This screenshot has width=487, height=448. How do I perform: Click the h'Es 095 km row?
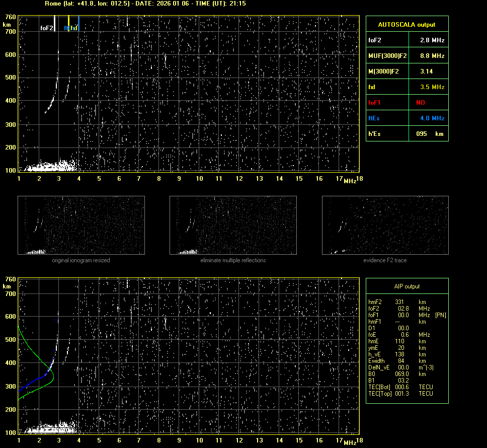[x=407, y=134]
